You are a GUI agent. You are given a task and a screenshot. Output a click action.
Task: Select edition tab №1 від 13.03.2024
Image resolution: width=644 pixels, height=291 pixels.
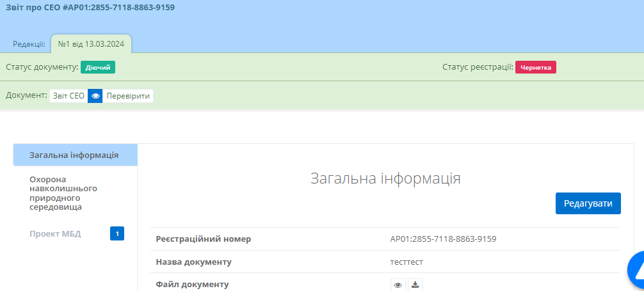click(x=91, y=44)
